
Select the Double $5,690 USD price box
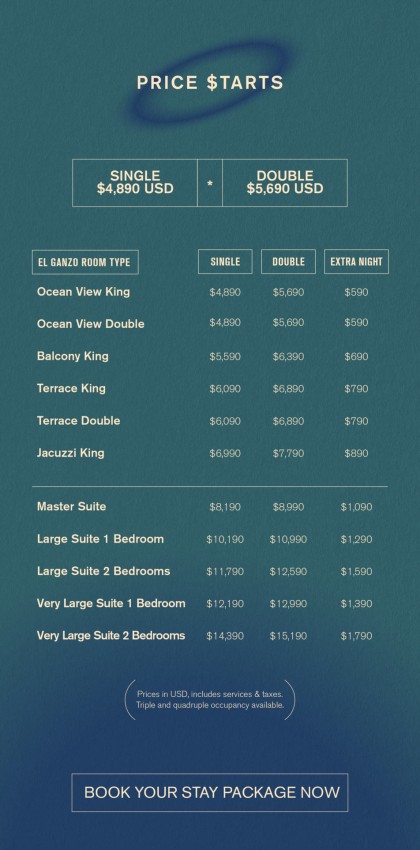[285, 183]
